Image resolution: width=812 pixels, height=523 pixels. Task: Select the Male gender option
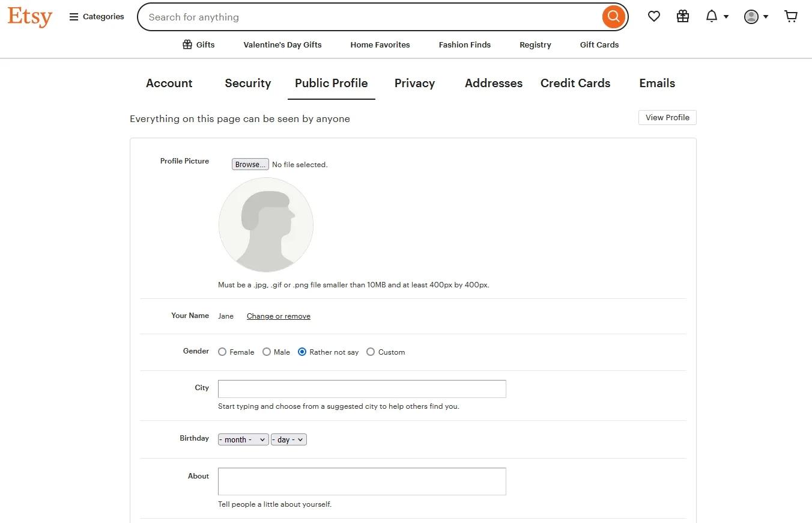pyautogui.click(x=267, y=352)
